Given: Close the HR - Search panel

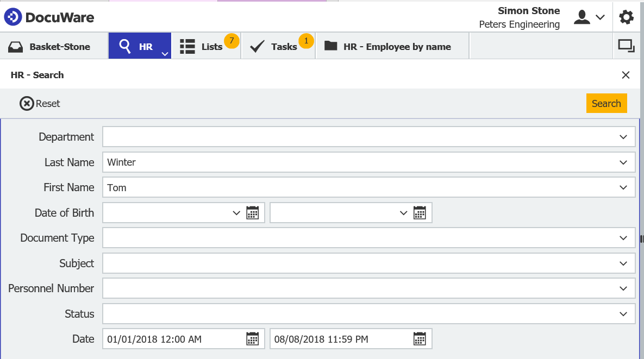Looking at the screenshot, I should [x=626, y=74].
